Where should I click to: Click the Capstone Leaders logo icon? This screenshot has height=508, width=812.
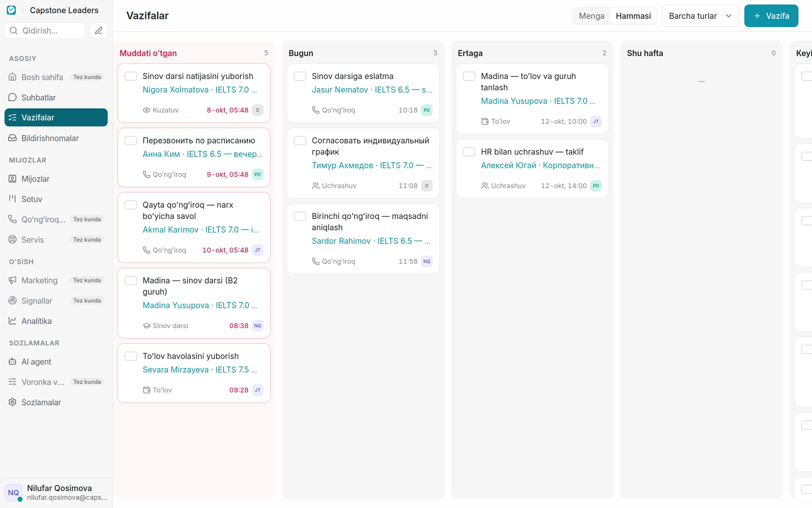click(x=12, y=10)
